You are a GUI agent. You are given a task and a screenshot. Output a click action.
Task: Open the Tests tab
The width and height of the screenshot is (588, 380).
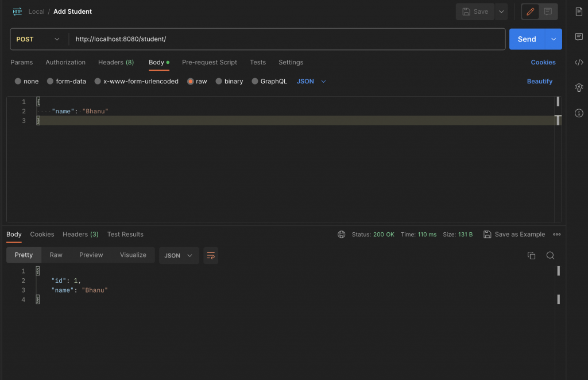[258, 62]
